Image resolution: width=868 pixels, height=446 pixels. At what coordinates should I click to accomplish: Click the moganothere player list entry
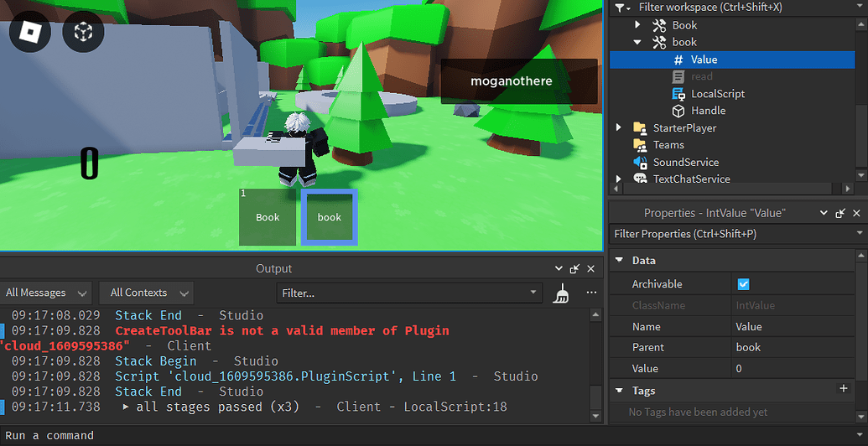(519, 81)
